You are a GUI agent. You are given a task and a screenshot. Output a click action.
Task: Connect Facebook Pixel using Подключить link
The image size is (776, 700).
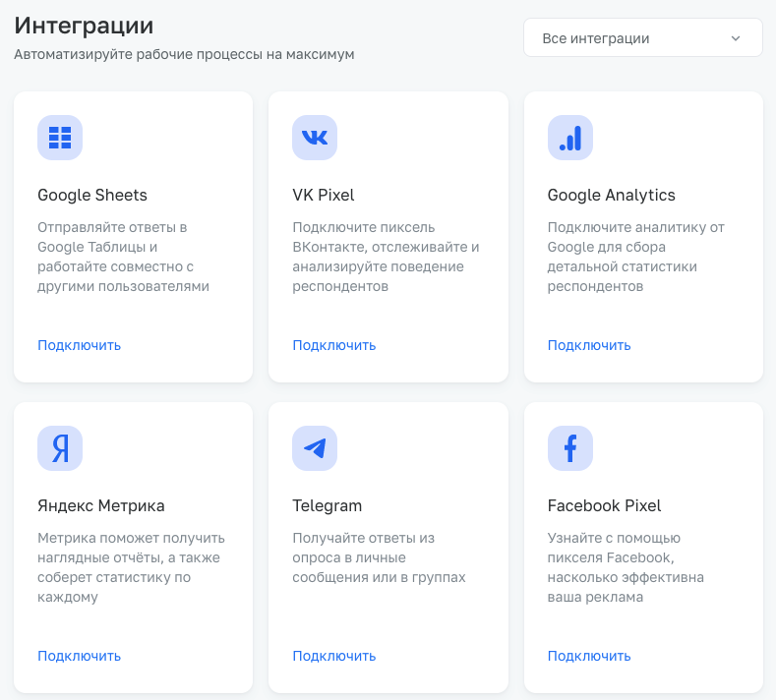(x=588, y=656)
